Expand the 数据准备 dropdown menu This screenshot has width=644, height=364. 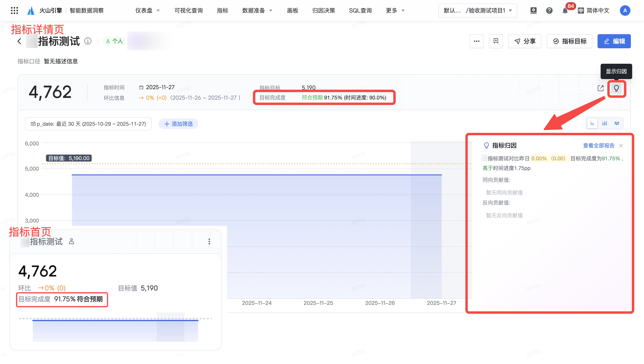click(x=257, y=11)
